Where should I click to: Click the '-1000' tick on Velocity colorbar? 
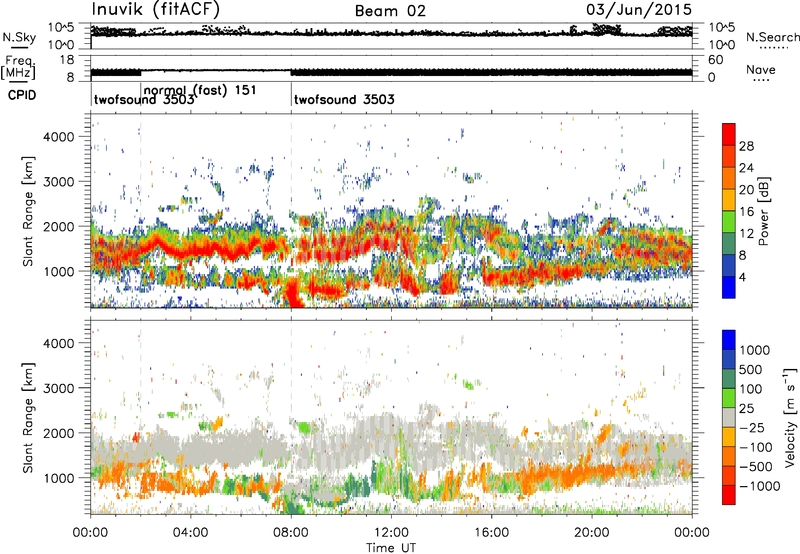pos(759,486)
